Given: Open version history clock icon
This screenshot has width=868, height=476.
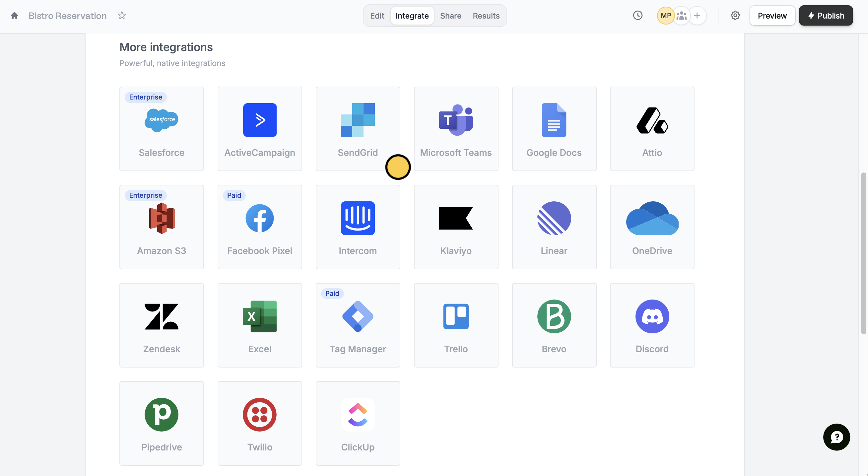Looking at the screenshot, I should click(637, 16).
